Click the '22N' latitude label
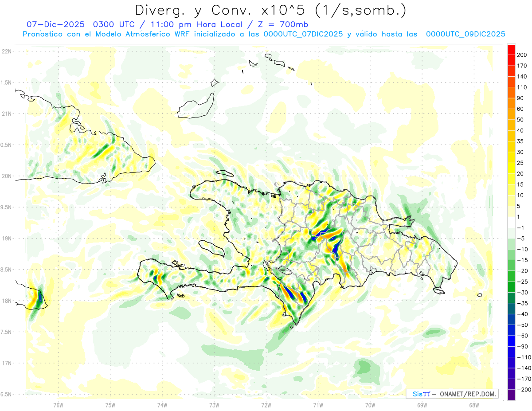The width and height of the screenshot is (532, 411). point(6,51)
